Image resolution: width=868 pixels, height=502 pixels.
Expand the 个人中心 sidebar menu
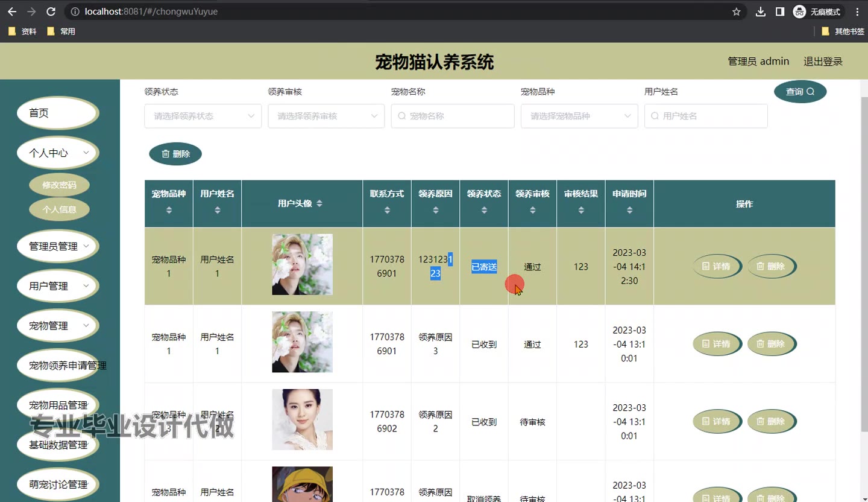(58, 153)
